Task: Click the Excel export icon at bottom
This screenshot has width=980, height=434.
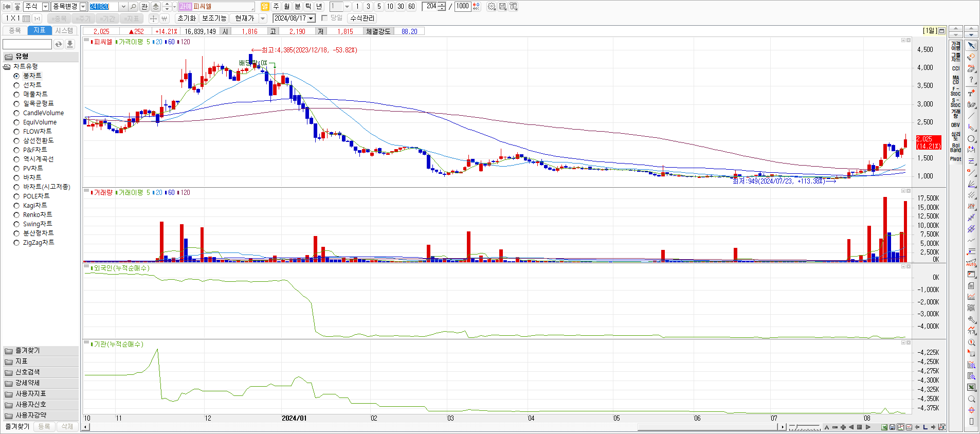Action: click(x=884, y=427)
